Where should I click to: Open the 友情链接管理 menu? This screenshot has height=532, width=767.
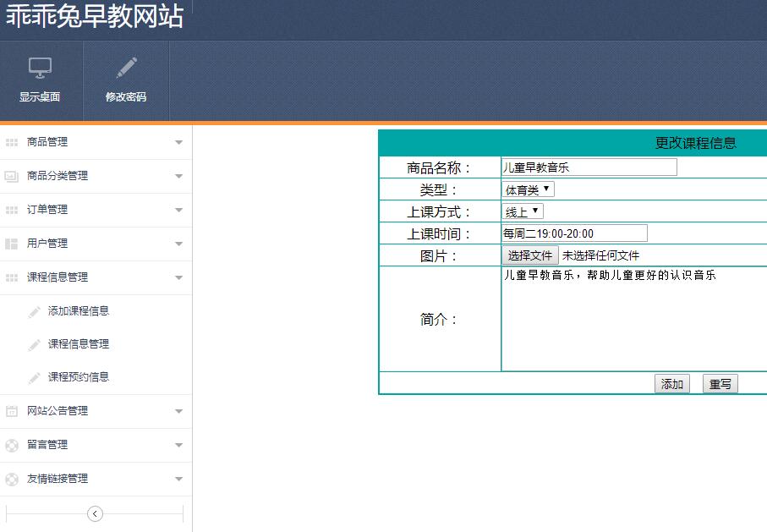[x=58, y=479]
